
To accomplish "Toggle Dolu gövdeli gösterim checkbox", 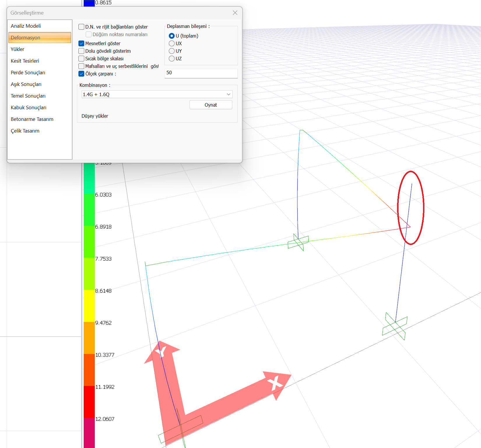I will tap(82, 51).
